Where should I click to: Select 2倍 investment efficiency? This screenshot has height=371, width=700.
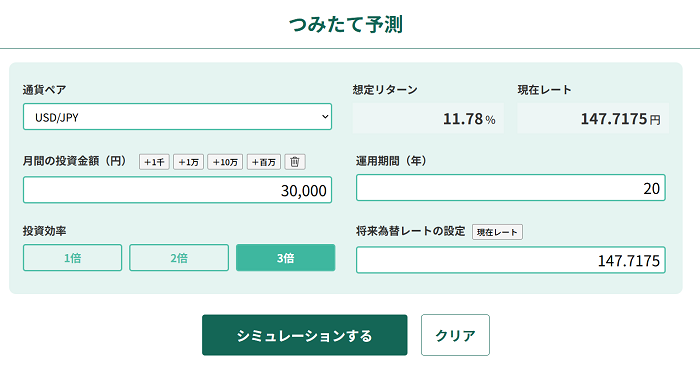click(x=179, y=258)
